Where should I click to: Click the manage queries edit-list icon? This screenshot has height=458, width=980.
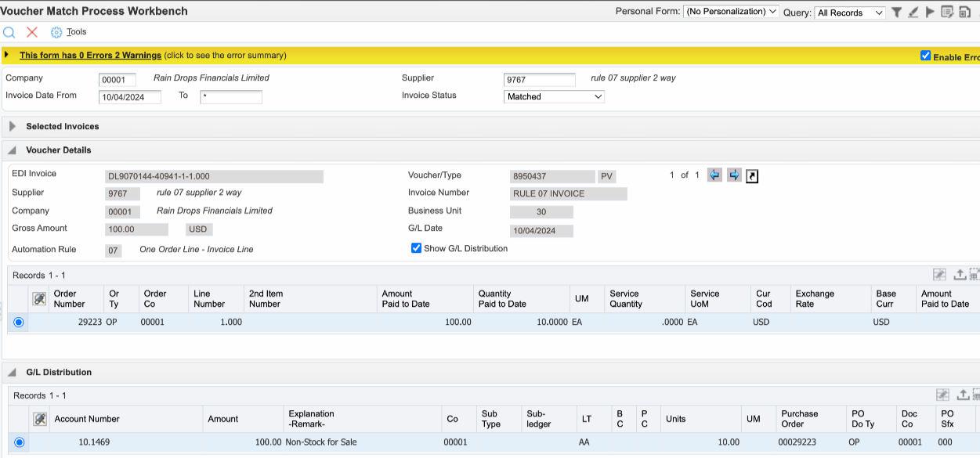(x=947, y=12)
